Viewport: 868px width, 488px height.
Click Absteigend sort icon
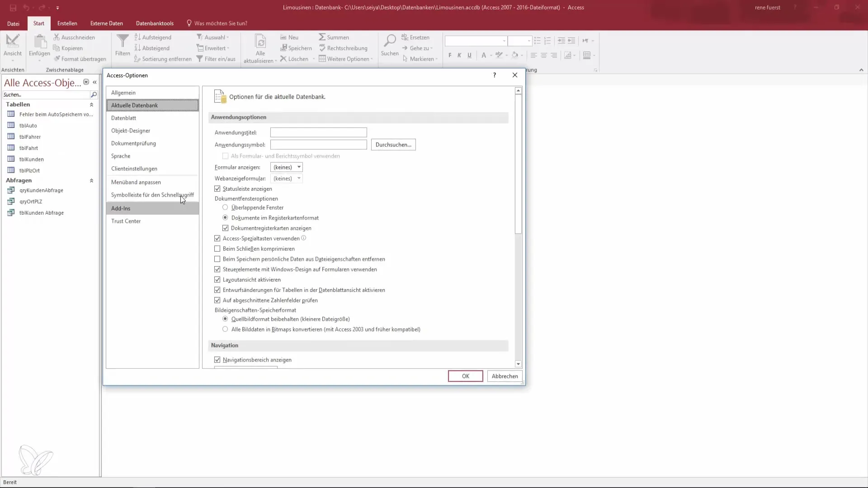(137, 48)
